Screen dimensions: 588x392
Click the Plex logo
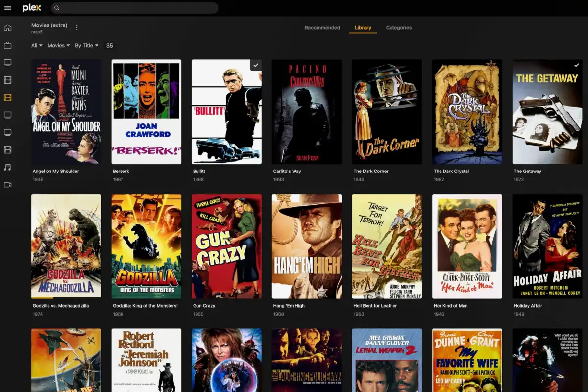coord(32,8)
